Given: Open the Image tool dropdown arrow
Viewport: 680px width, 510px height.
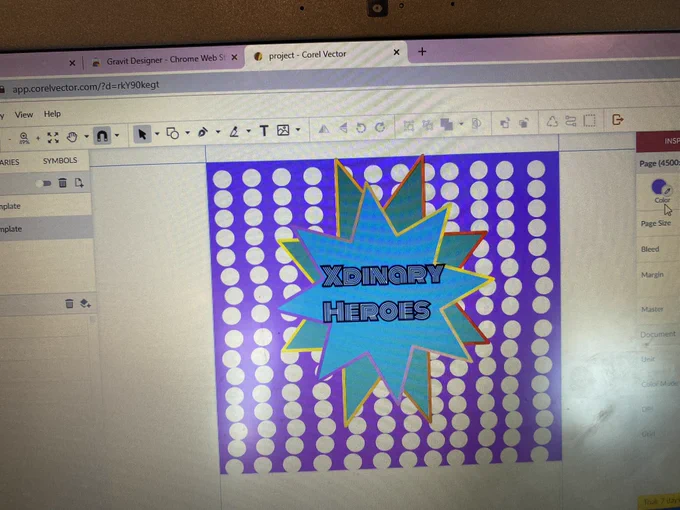Looking at the screenshot, I should pos(298,130).
